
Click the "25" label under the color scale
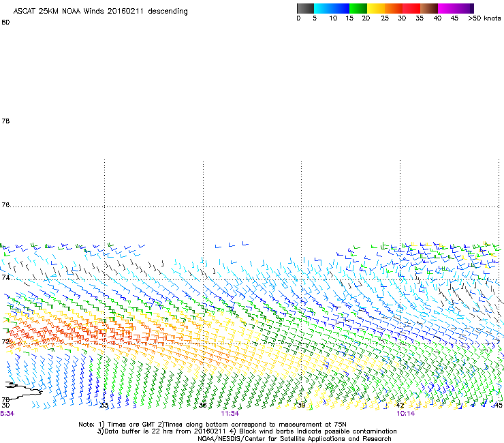click(x=385, y=18)
